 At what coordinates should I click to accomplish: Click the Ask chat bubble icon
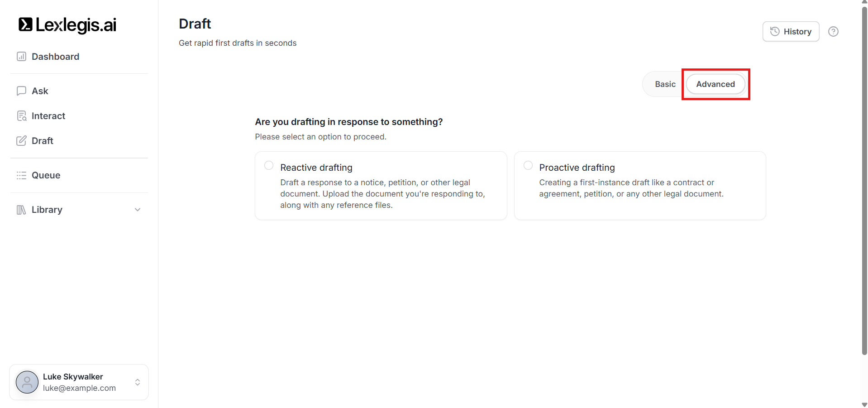tap(21, 91)
